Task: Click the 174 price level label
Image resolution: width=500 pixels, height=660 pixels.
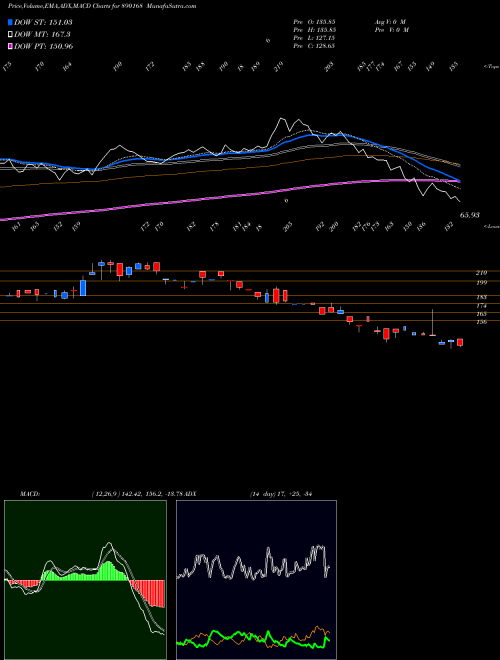Action: [x=482, y=306]
